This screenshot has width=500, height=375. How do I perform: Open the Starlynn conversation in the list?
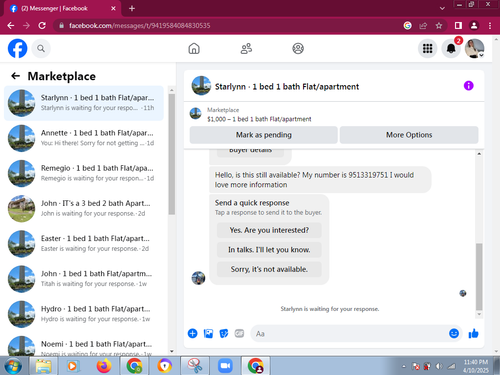(x=84, y=103)
